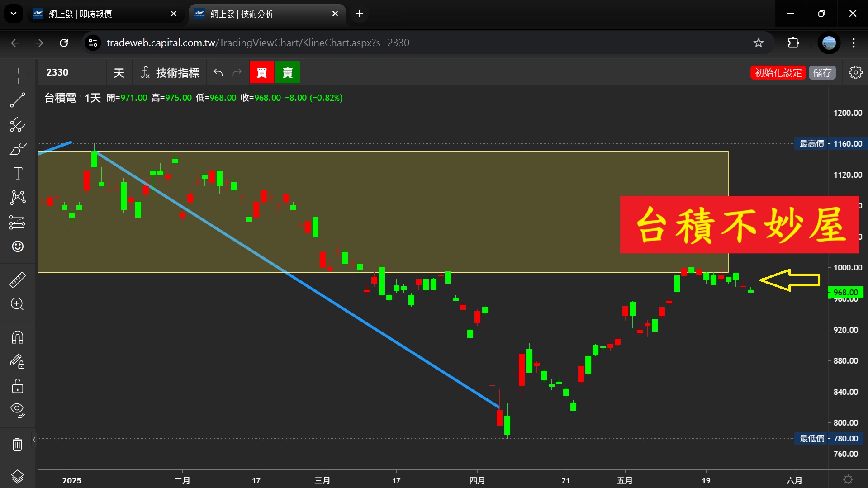Select the ruler measure tool

coord(18,280)
